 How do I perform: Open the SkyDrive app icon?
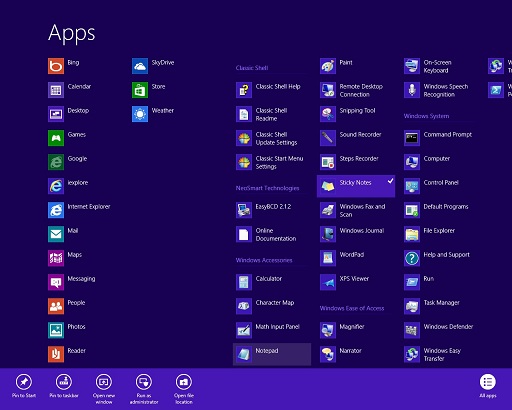pyautogui.click(x=140, y=66)
